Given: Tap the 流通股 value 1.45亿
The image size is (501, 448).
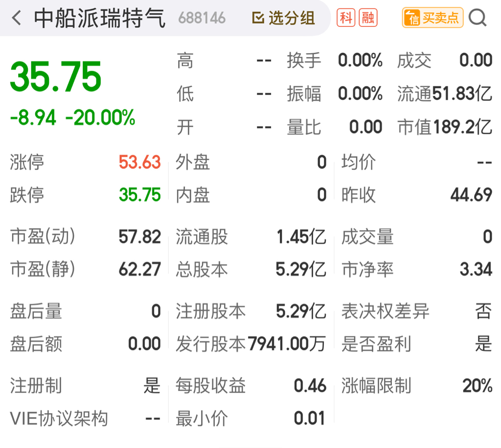Looking at the screenshot, I should click(x=301, y=237).
